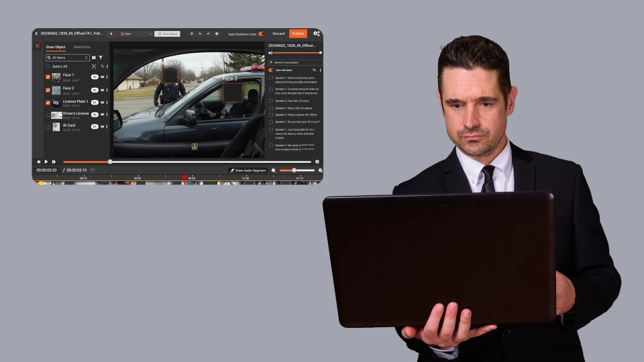The image size is (644, 362).
Task: Uncheck the License Plate 1 checkbox
Action: click(48, 103)
